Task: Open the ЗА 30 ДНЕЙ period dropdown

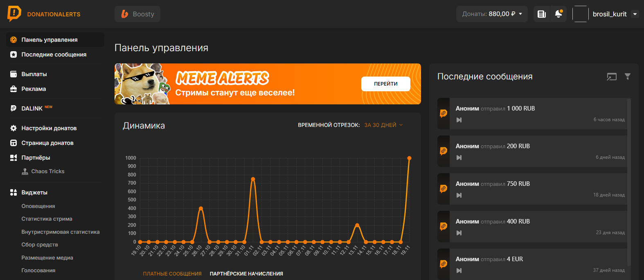Action: (x=383, y=125)
